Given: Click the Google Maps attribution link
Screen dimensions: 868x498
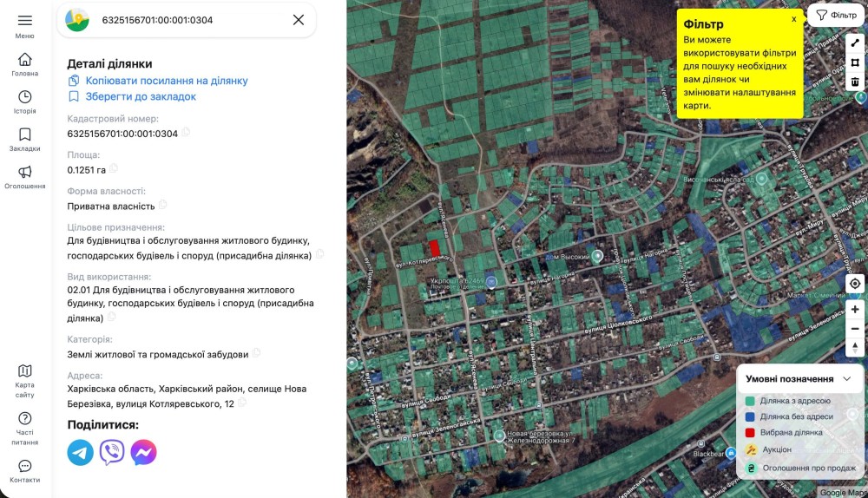Looking at the screenshot, I should click(843, 493).
